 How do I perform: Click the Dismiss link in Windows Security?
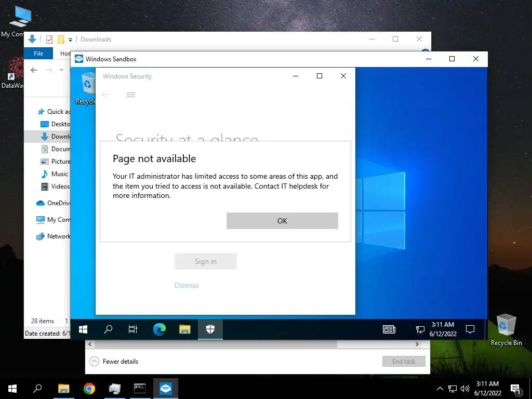(187, 285)
